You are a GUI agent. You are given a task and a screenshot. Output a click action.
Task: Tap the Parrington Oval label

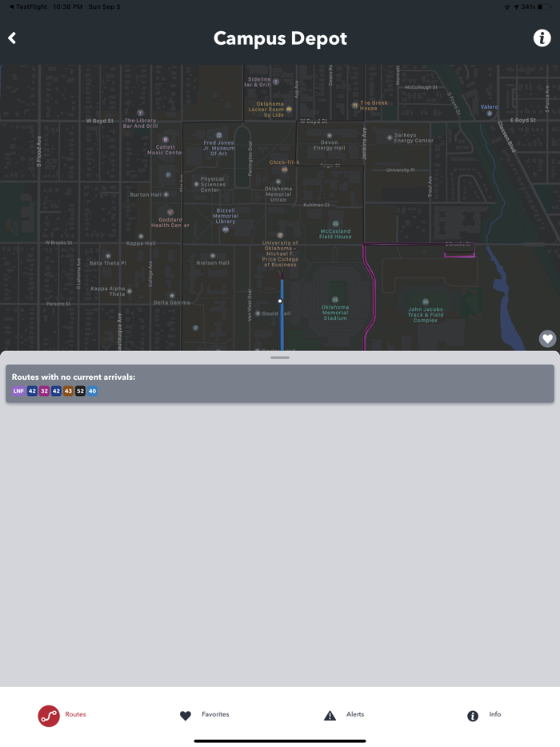[250, 158]
